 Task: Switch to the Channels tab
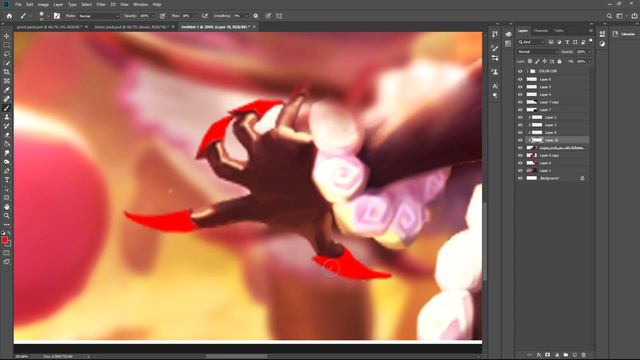541,31
